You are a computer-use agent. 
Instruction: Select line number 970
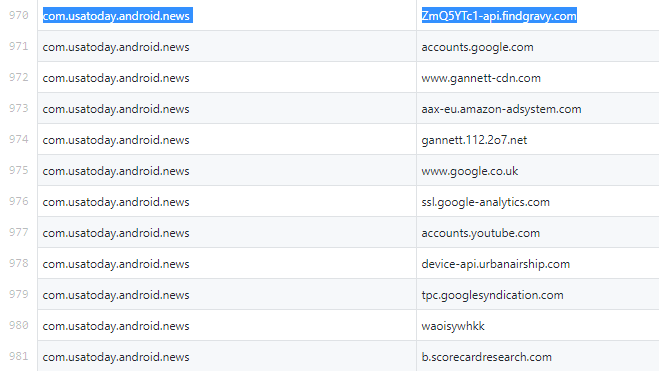tap(18, 16)
